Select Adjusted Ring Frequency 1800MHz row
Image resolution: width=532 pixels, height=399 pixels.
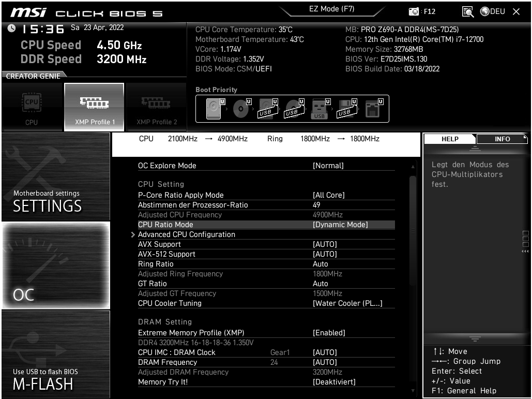coord(266,274)
